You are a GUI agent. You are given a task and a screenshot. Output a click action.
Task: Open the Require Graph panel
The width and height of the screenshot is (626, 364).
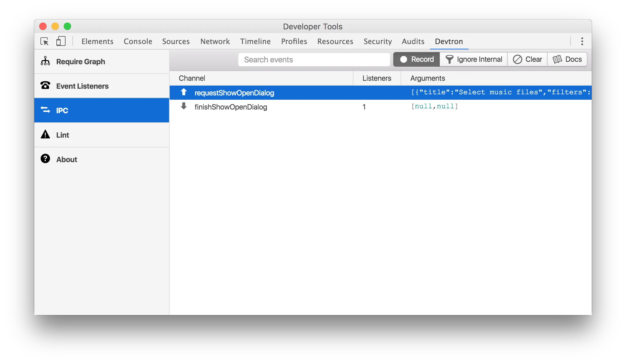pyautogui.click(x=80, y=61)
